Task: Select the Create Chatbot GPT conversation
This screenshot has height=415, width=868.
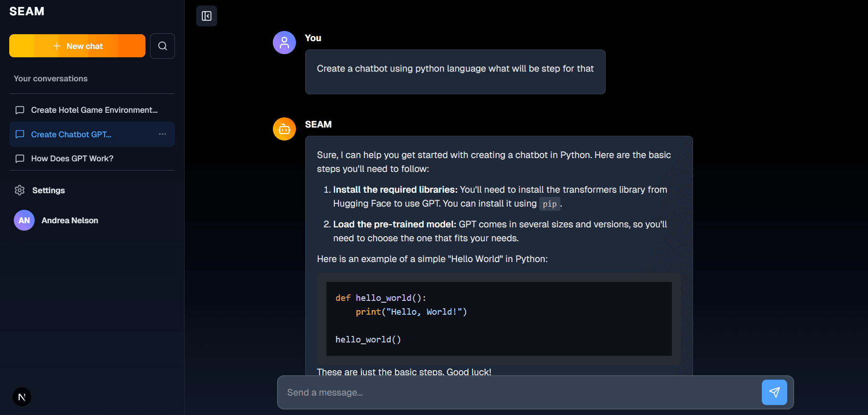Action: [x=92, y=134]
